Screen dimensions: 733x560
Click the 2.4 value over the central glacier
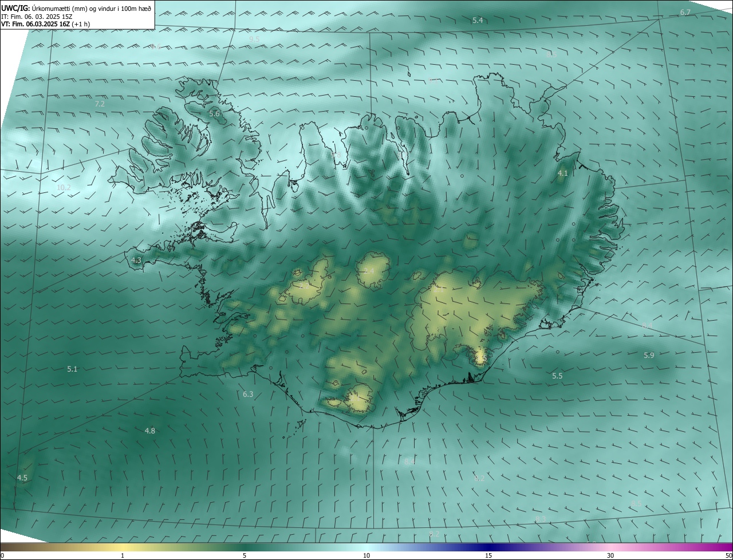(x=369, y=271)
